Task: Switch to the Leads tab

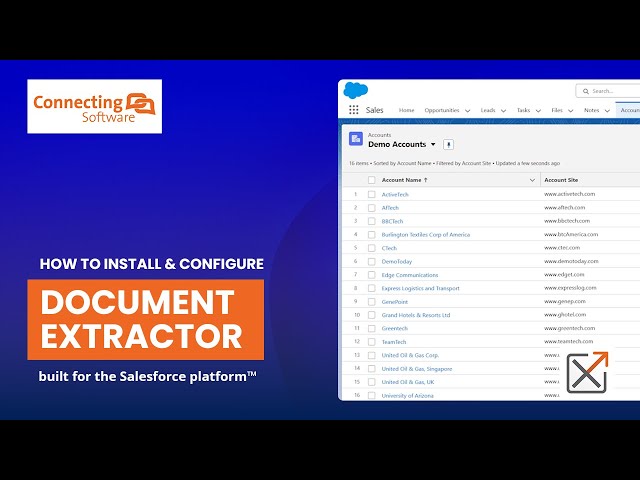Action: point(488,110)
